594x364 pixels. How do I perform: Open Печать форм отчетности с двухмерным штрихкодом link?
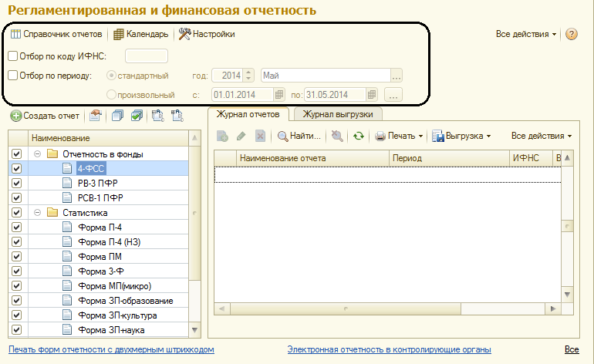pos(111,349)
